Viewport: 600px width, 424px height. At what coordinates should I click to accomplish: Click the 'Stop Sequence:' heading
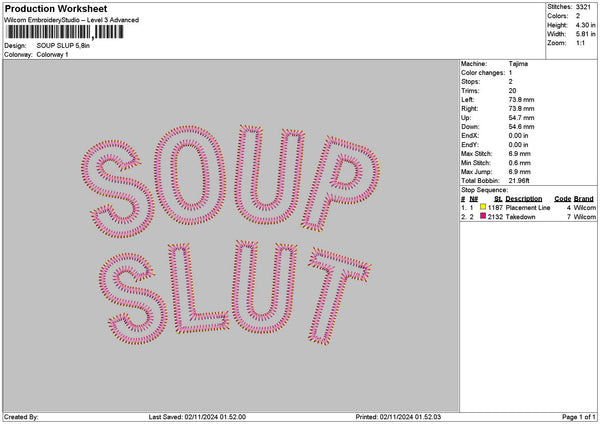pyautogui.click(x=484, y=190)
